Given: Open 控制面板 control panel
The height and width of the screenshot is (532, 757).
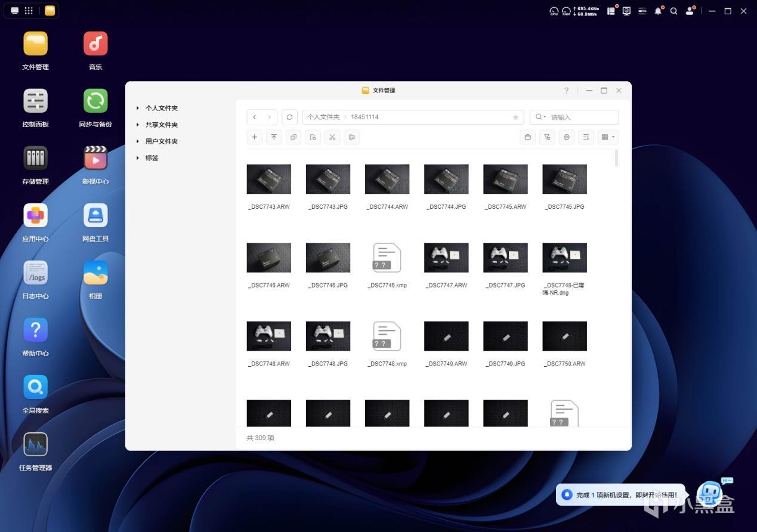Looking at the screenshot, I should pos(35,101).
